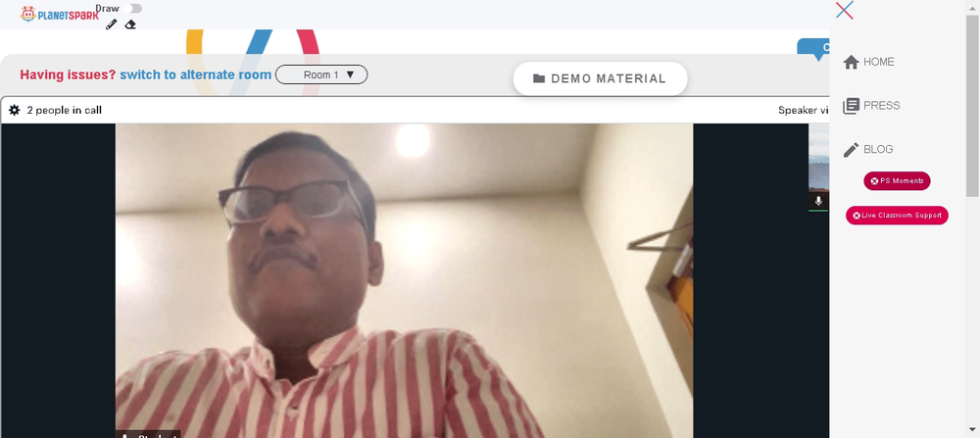Open call settings gear icon

coord(15,110)
